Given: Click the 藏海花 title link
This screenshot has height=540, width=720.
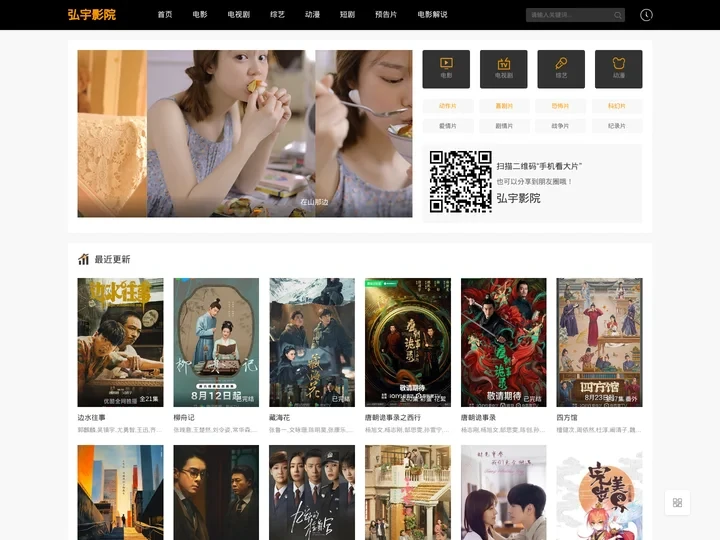Looking at the screenshot, I should pos(279,417).
